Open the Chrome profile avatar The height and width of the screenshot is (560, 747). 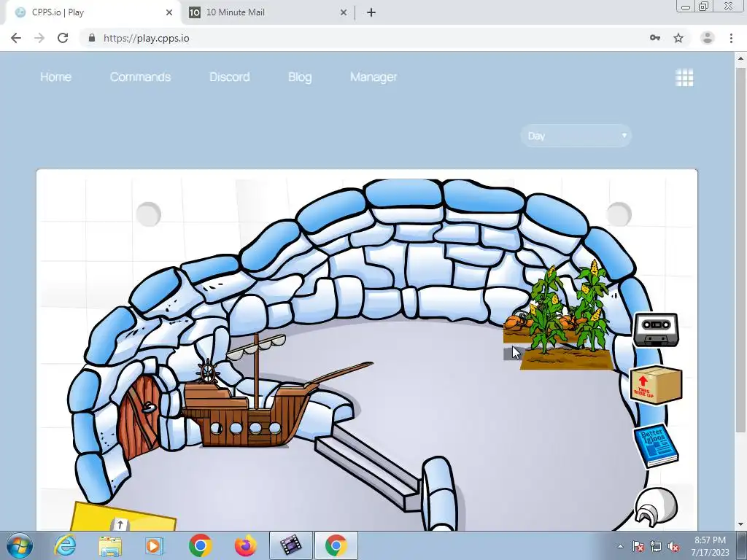(x=708, y=38)
